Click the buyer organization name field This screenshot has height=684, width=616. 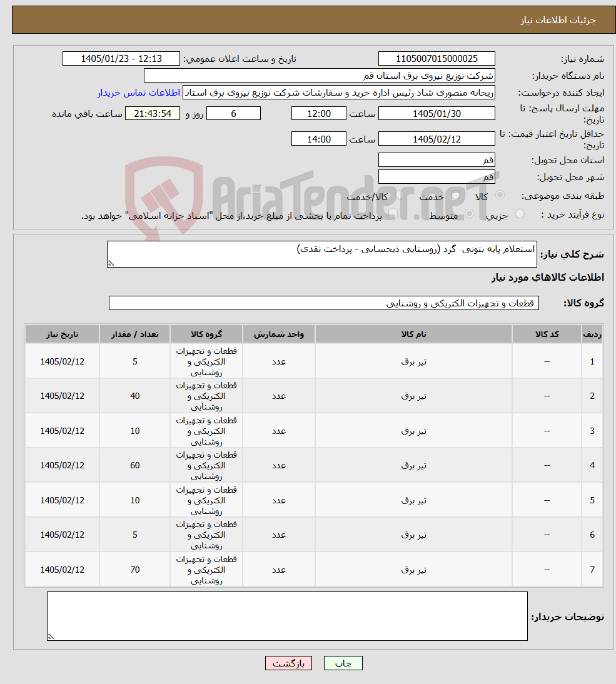(x=320, y=76)
